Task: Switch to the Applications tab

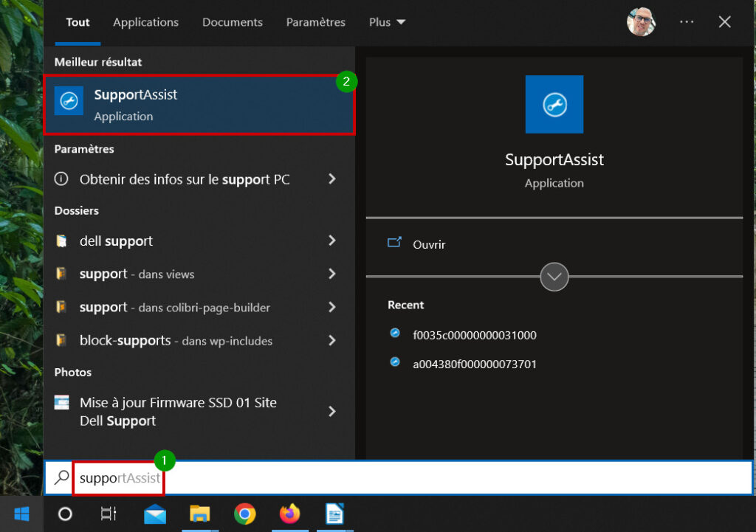Action: coord(145,22)
